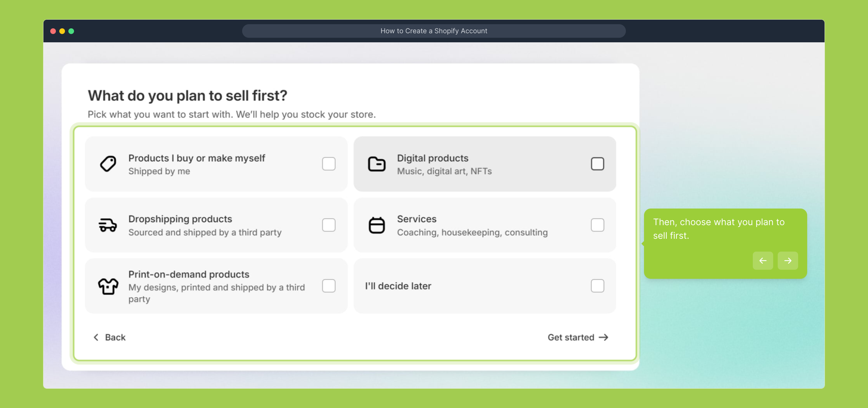Tick the Digital products checkbox
868x408 pixels.
tap(597, 164)
